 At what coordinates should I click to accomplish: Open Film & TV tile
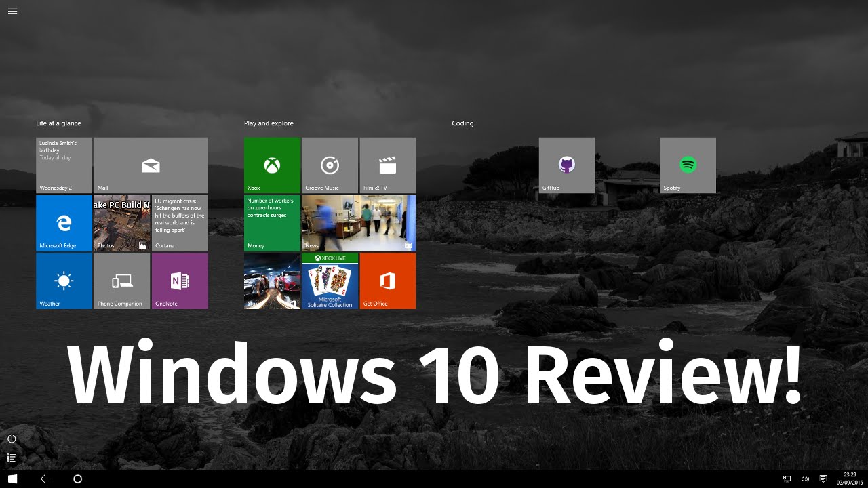[388, 165]
